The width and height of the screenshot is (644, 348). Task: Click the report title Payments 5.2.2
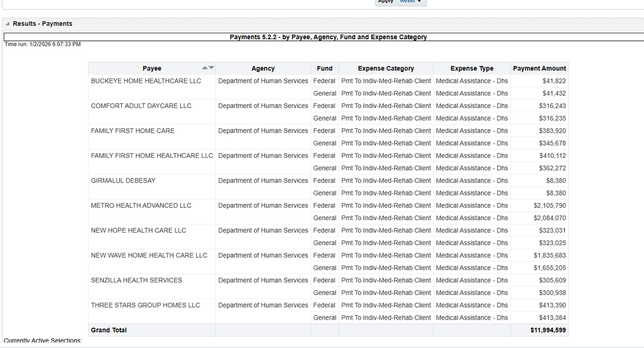click(x=328, y=37)
